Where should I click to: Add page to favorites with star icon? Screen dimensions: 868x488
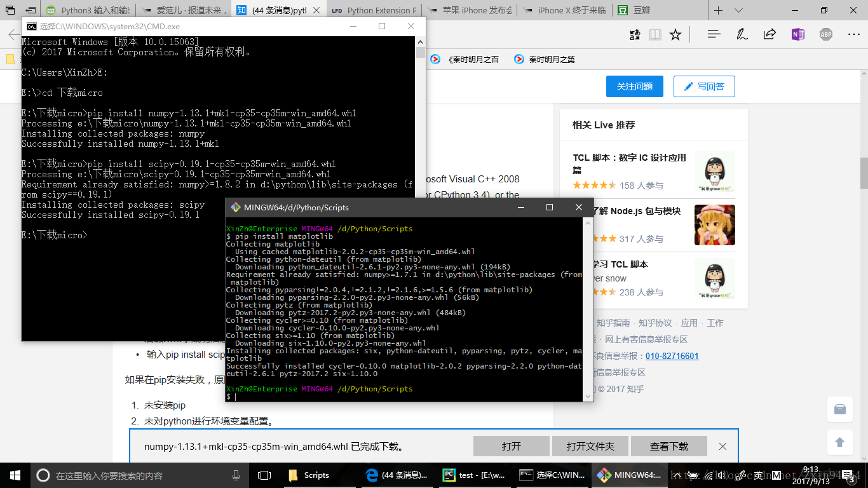[675, 35]
